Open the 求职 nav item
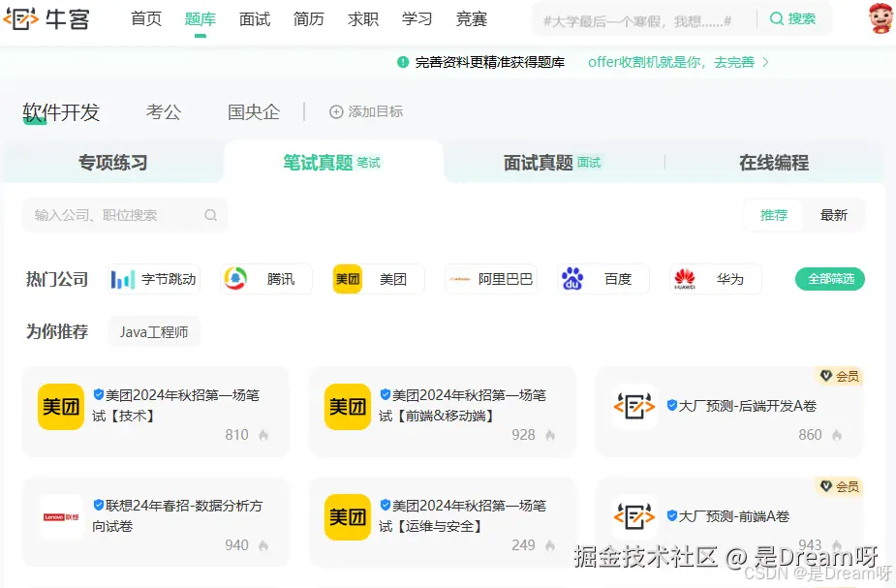This screenshot has width=896, height=588. [x=363, y=18]
